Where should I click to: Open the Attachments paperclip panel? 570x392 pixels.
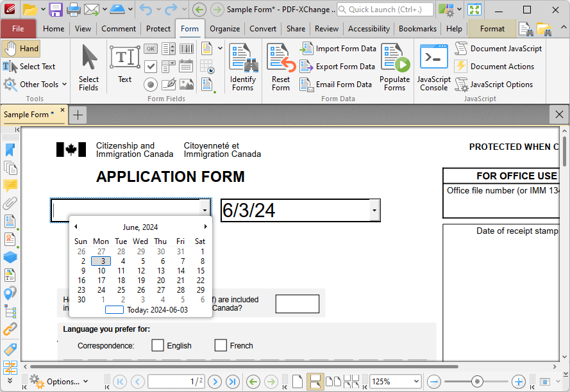tap(10, 204)
